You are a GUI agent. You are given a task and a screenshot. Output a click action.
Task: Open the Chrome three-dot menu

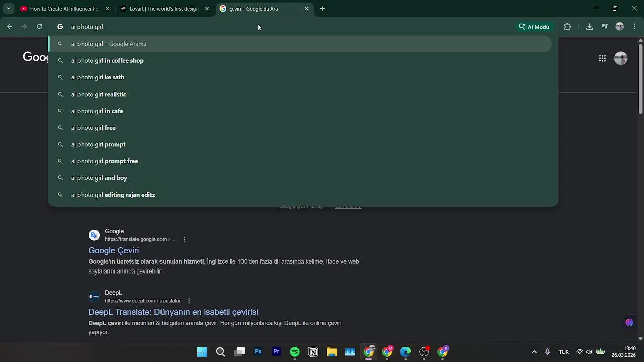[x=634, y=27]
